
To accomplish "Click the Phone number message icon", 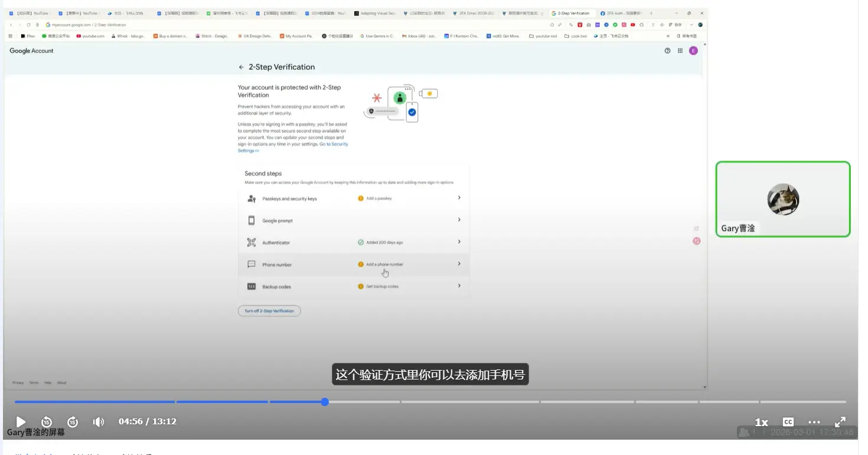I will coord(252,264).
